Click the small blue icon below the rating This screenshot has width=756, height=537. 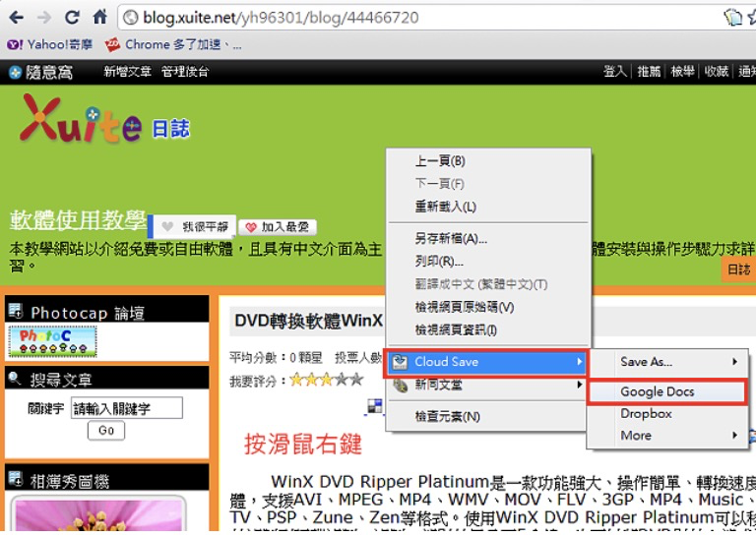point(375,406)
